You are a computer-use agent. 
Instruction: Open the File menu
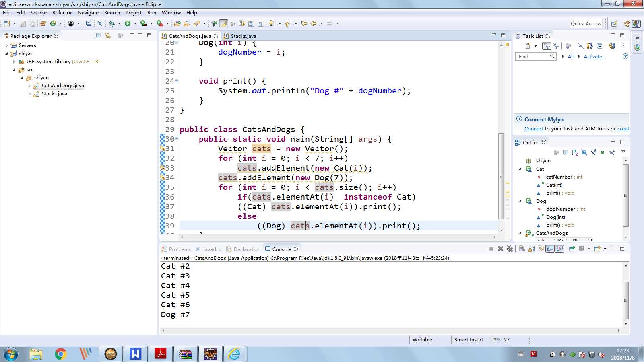(x=7, y=12)
